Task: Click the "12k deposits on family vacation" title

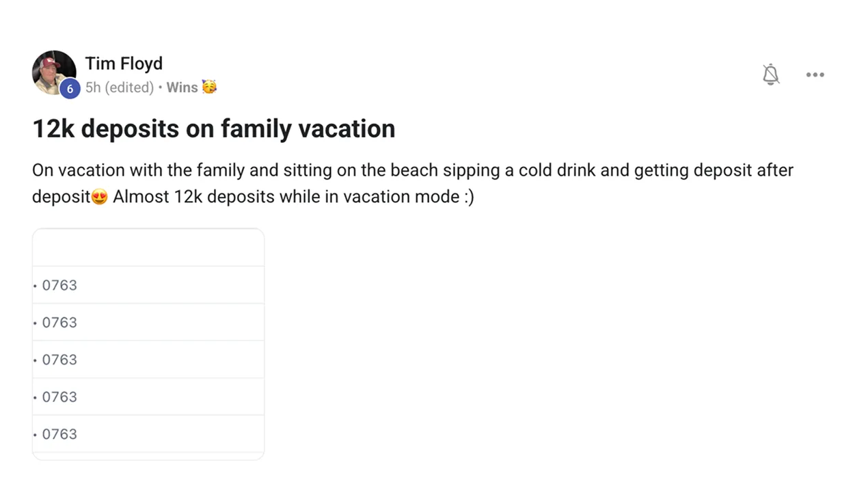Action: [213, 129]
